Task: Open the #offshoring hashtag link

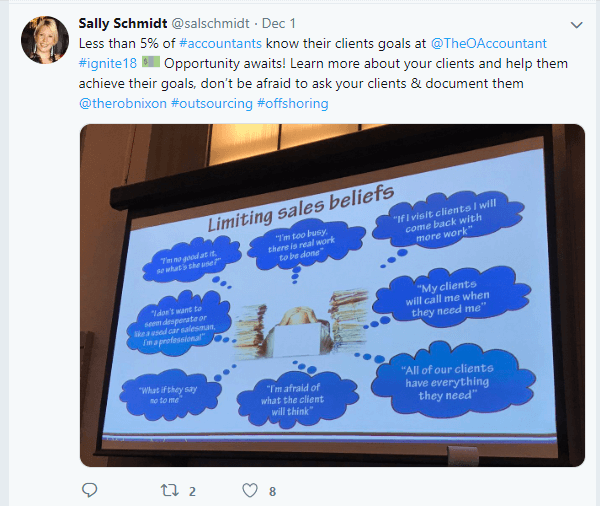Action: tap(293, 103)
